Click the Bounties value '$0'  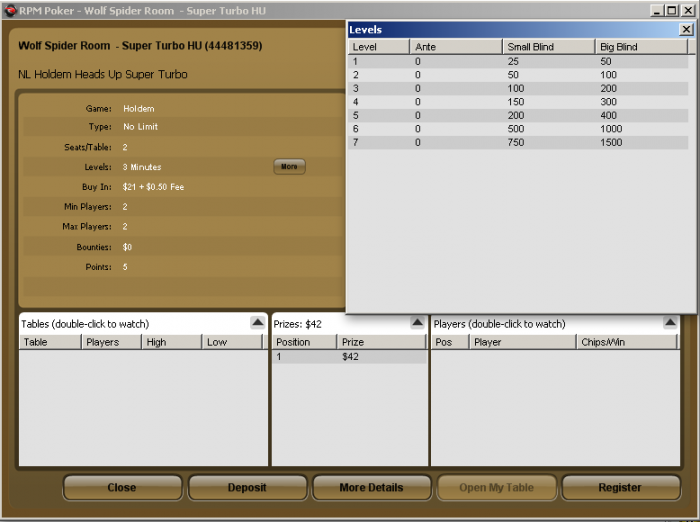[x=127, y=247]
